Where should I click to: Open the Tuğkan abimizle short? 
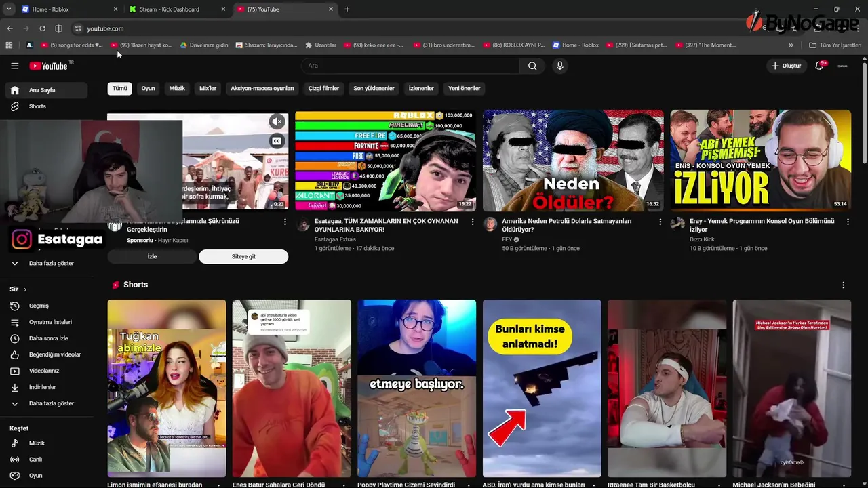click(167, 388)
